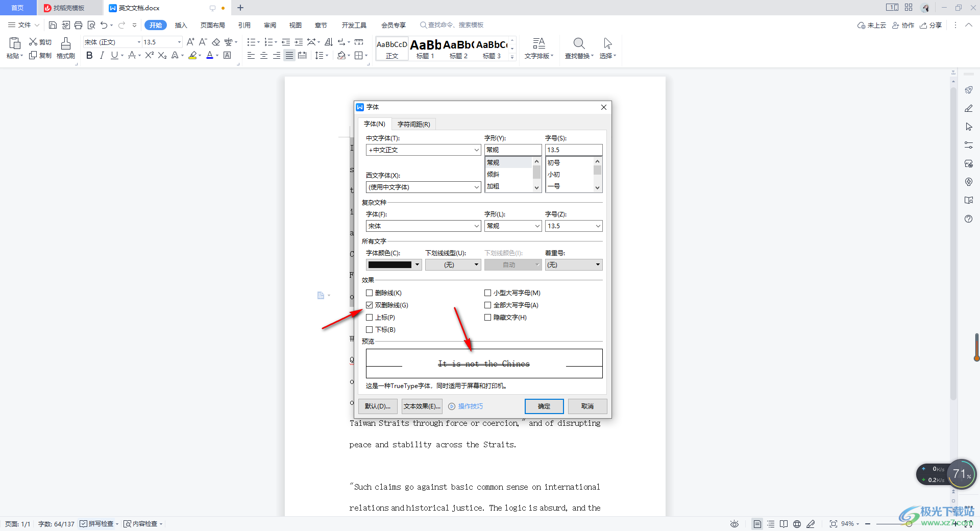Click the Italic formatting icon
This screenshot has height=531, width=980.
point(102,56)
